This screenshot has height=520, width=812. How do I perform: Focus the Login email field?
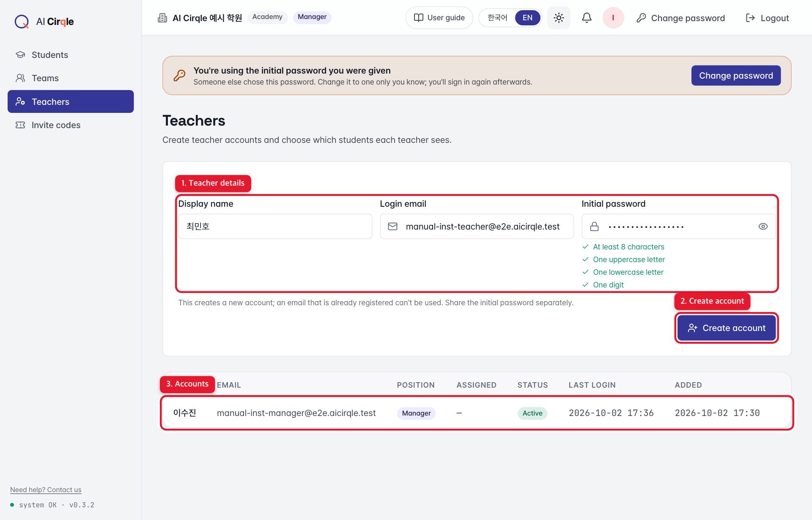(477, 227)
